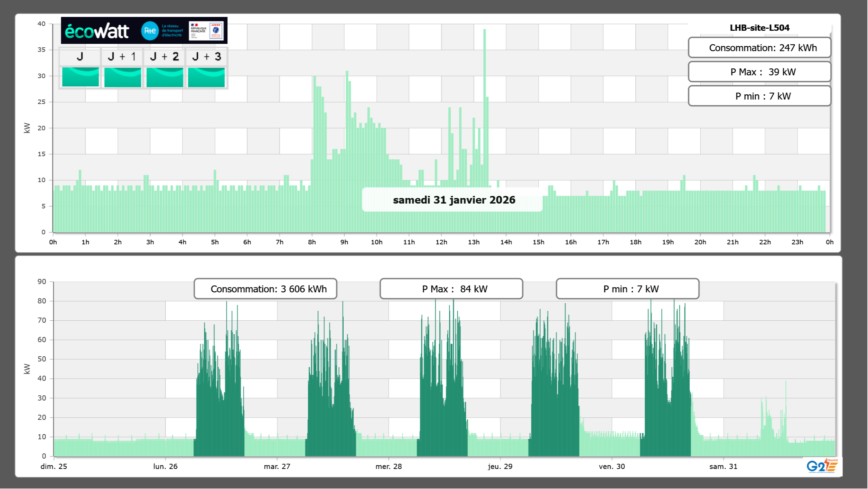Click the weekly P min : 7 kW box
868x489 pixels.
click(x=627, y=289)
